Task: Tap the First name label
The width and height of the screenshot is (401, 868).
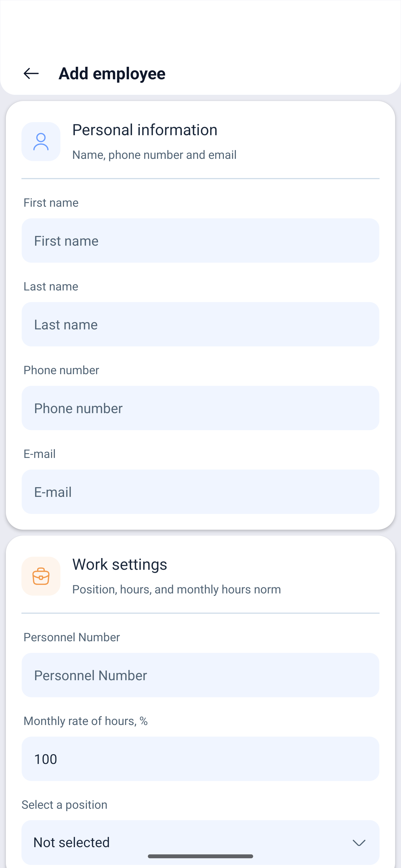Action: tap(51, 203)
